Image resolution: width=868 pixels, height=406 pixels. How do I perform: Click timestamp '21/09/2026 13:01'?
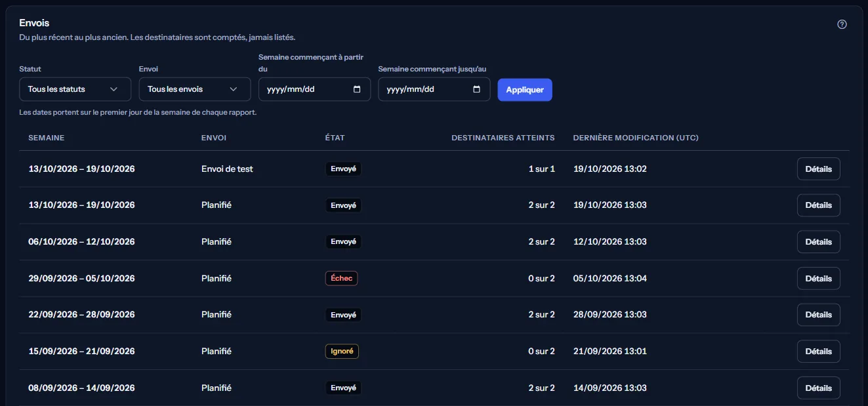click(610, 351)
